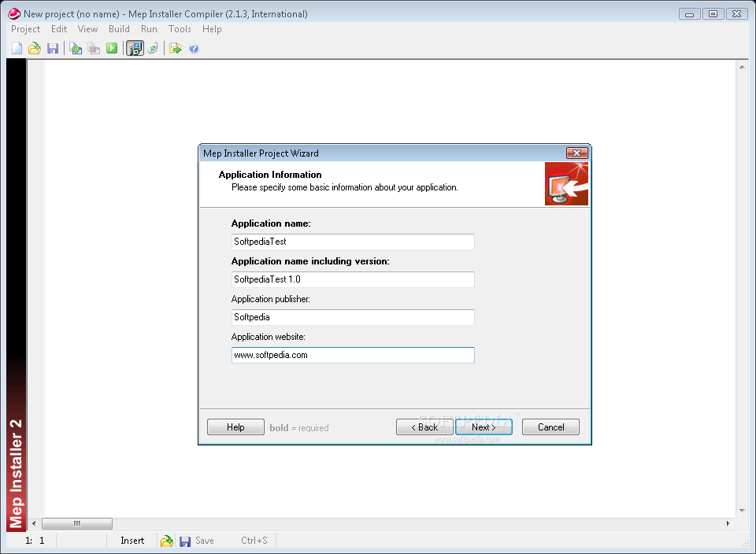Viewport: 756px width, 554px height.
Task: Click the status bar open folder icon
Action: (x=167, y=541)
